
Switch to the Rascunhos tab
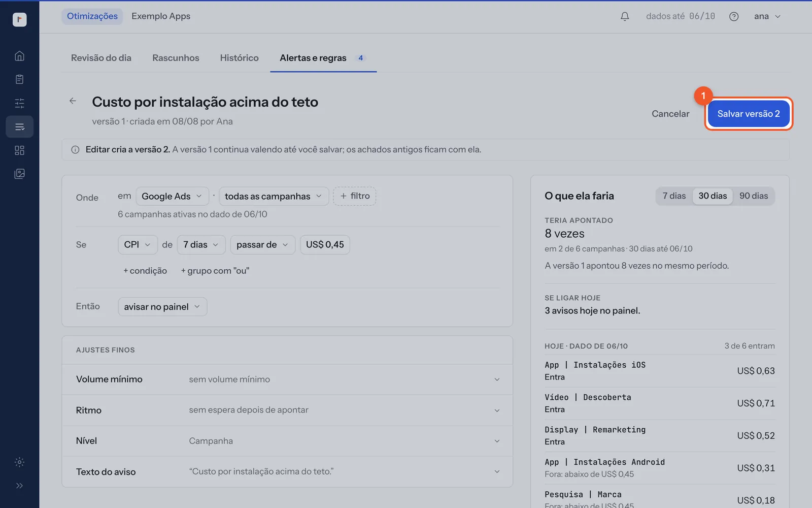tap(176, 58)
